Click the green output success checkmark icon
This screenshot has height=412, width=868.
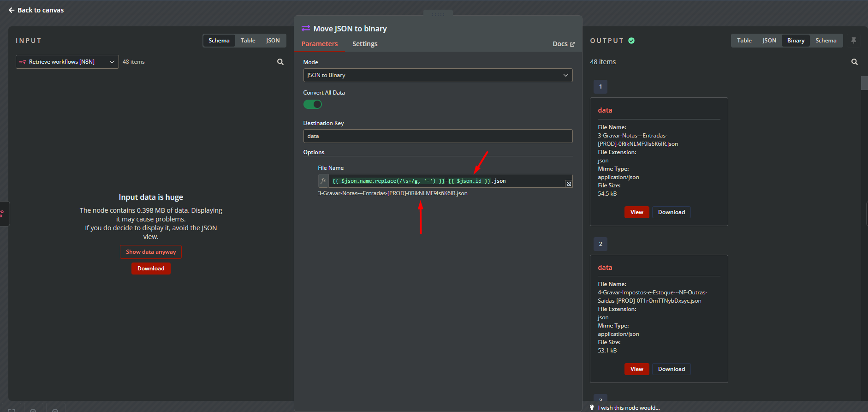click(631, 41)
